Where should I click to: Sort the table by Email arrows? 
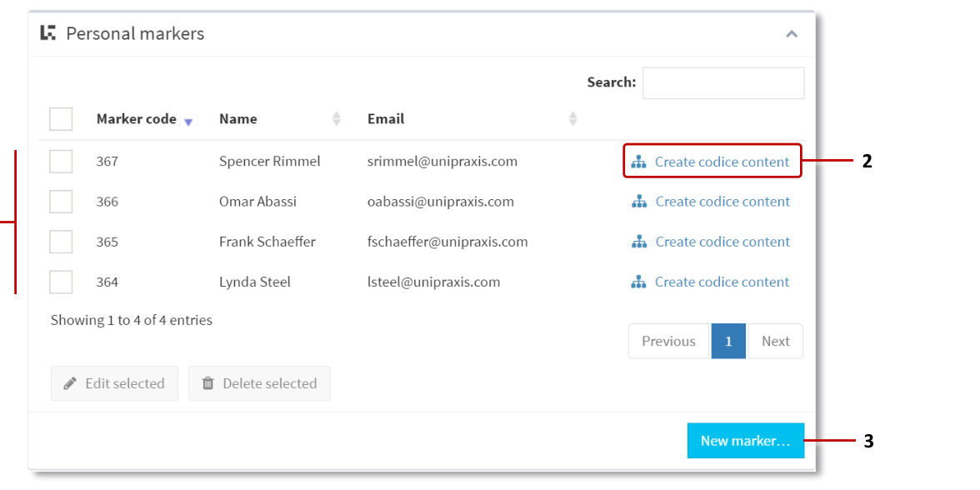point(572,119)
